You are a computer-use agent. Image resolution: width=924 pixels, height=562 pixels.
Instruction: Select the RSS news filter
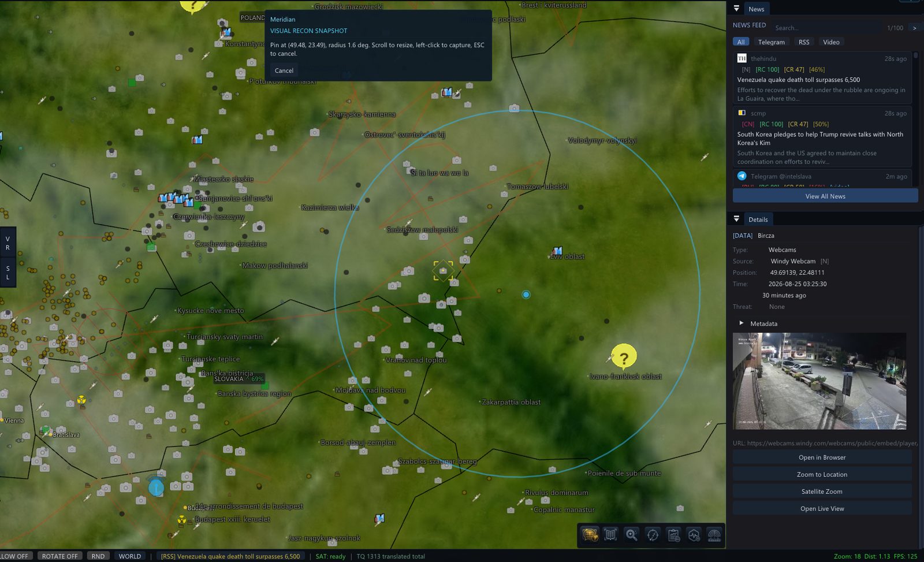click(804, 42)
